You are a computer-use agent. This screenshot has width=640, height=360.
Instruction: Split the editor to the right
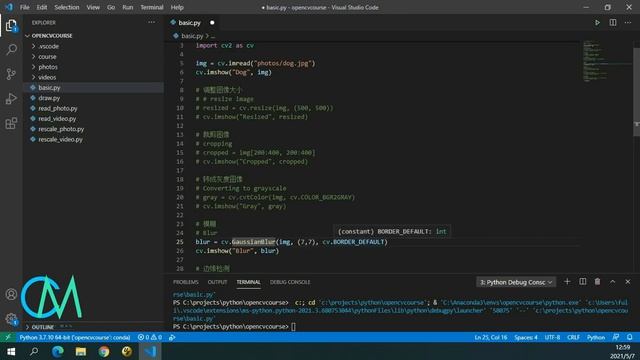tap(613, 22)
